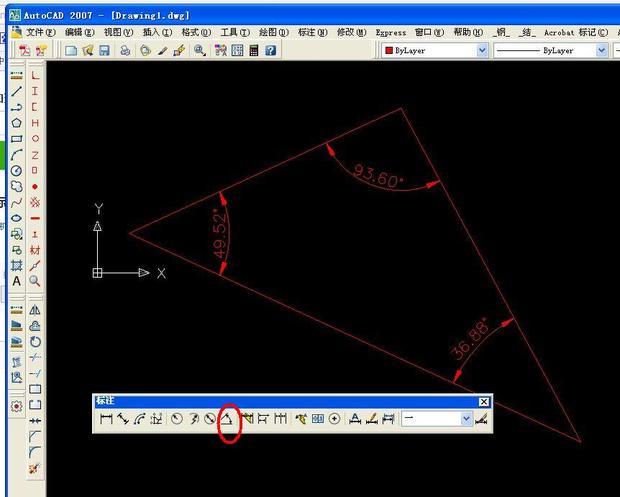This screenshot has height=497, width=620.
Task: Select the Revision Cloud tool
Action: click(x=16, y=186)
